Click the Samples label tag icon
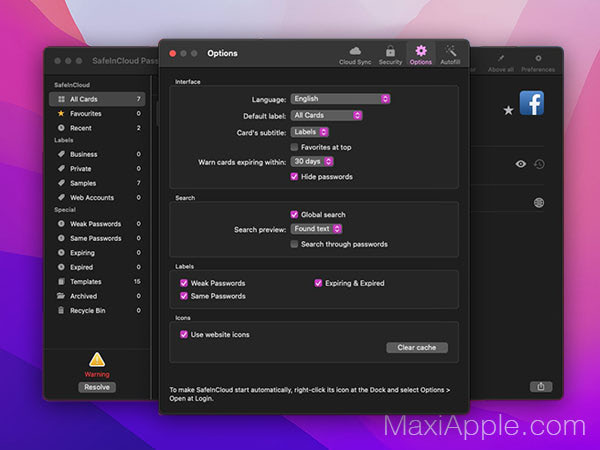Screen dimensions: 600x450 point(61,183)
